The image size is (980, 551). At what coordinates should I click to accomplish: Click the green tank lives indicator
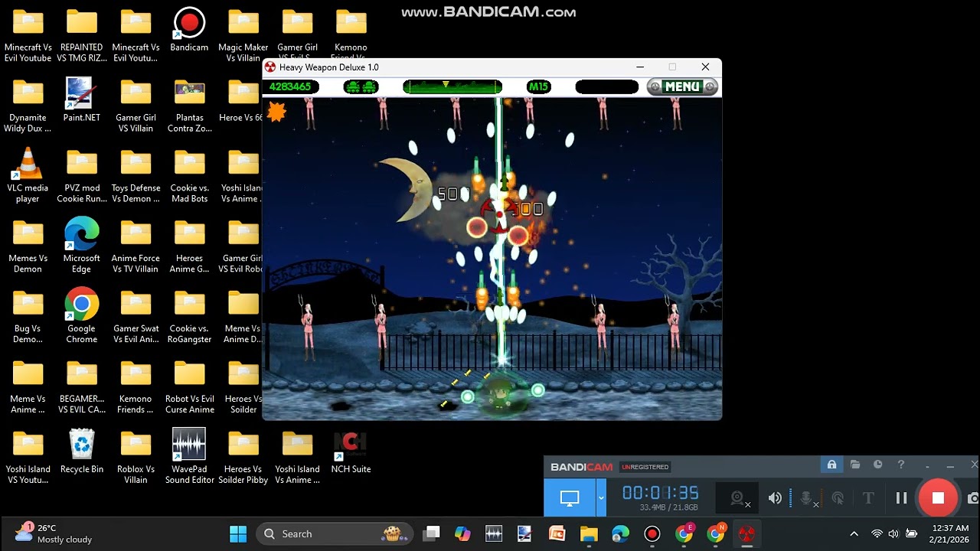pos(361,86)
